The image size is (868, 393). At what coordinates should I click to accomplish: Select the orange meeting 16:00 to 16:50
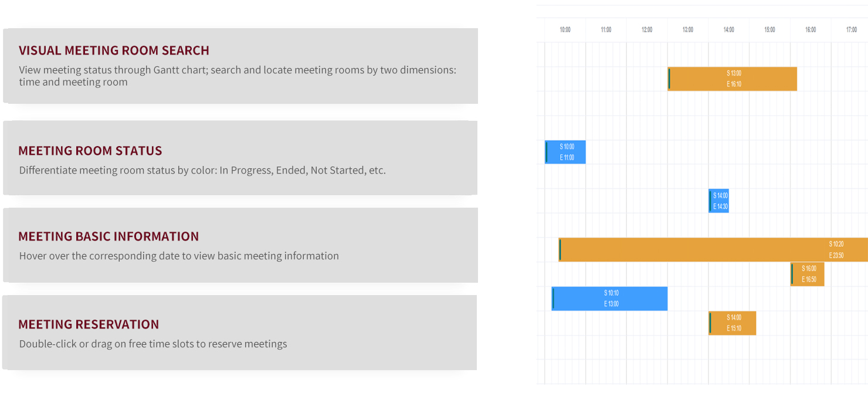808,274
